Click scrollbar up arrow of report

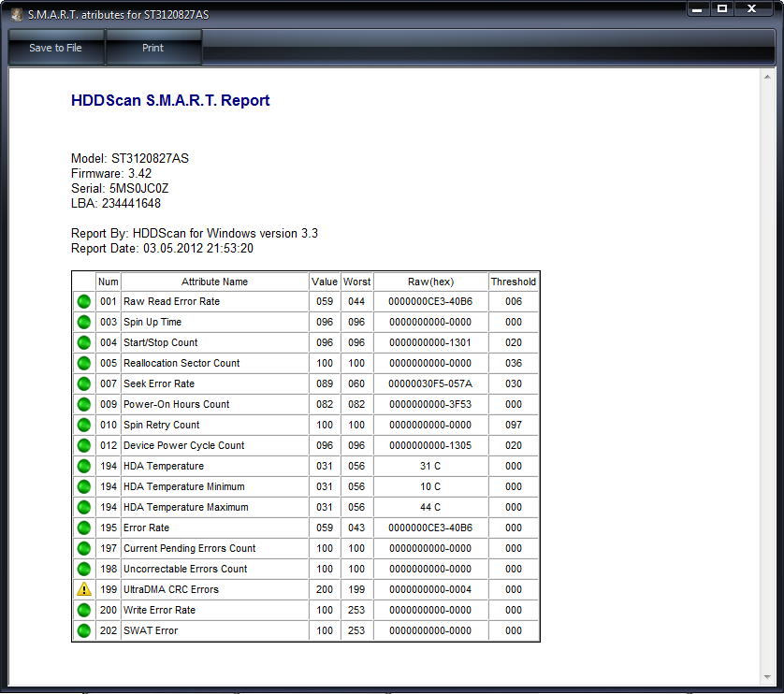tap(767, 77)
